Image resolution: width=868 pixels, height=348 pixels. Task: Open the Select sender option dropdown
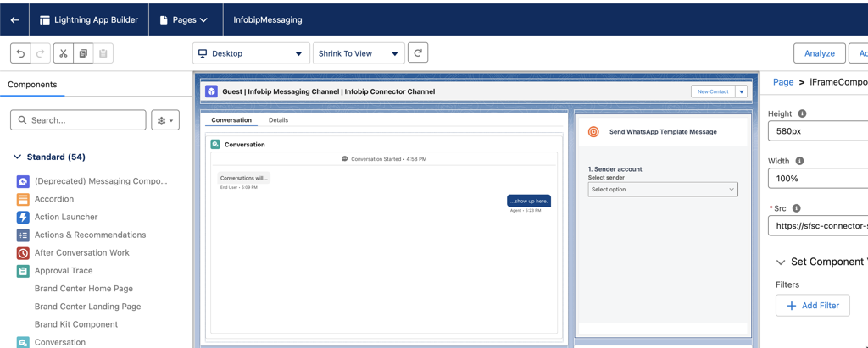663,189
